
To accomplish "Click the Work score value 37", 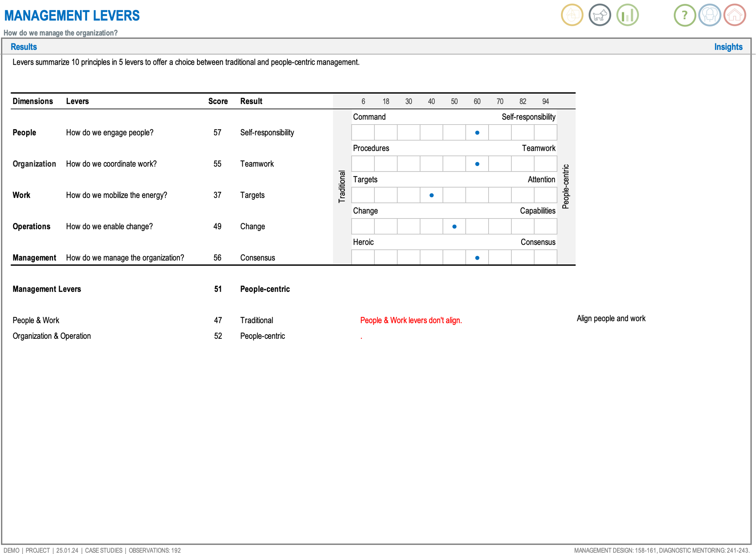I will click(217, 196).
